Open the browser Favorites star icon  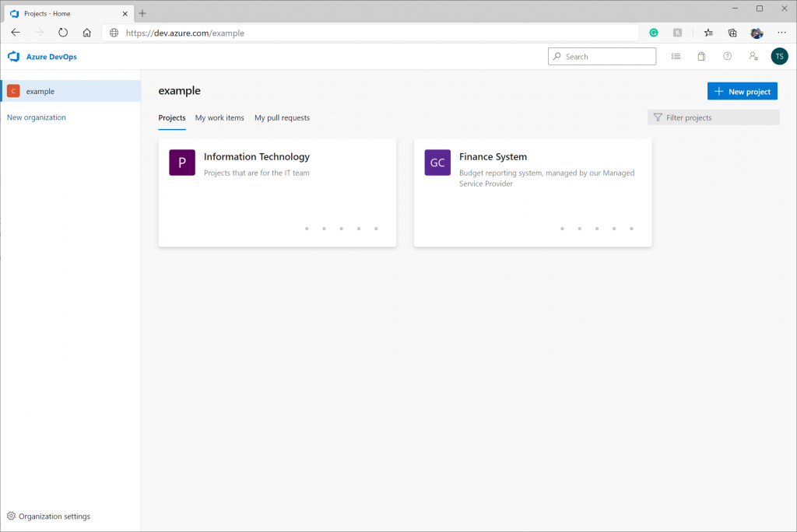point(708,33)
